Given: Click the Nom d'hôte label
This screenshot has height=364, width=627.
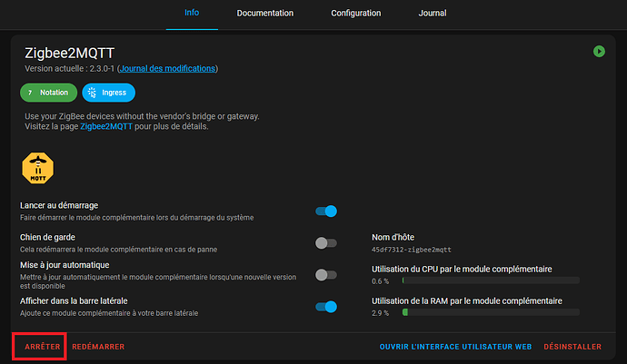Looking at the screenshot, I should click(x=393, y=237).
